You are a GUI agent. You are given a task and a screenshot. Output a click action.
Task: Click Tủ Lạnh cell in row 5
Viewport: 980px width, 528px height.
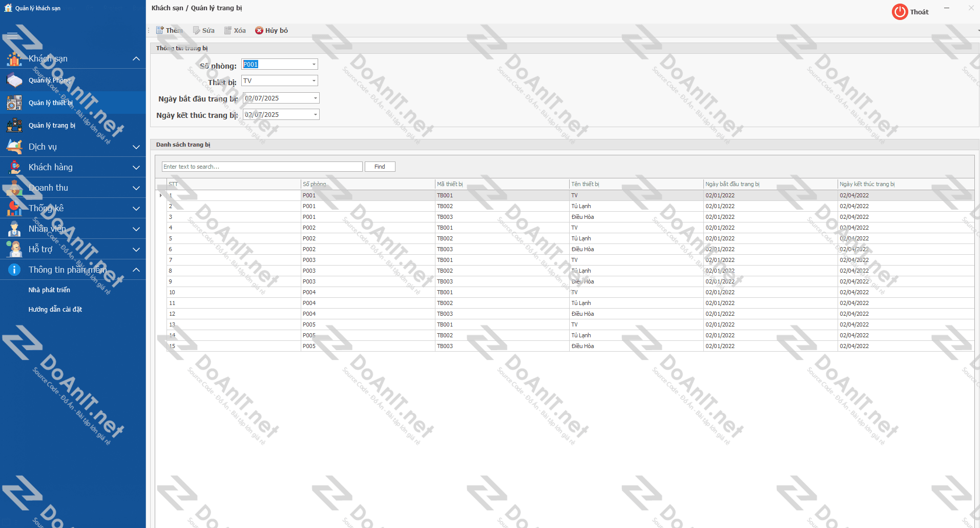click(x=636, y=238)
